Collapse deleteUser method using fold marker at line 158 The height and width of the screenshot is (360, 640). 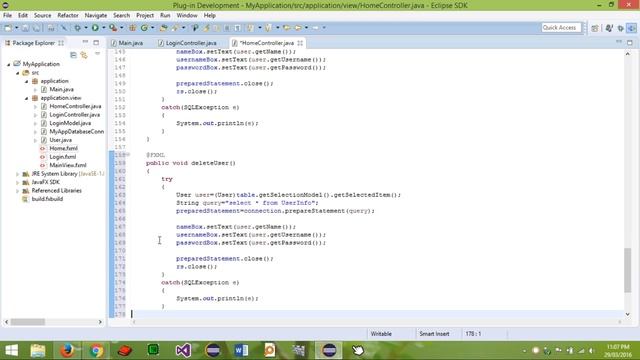(128, 154)
